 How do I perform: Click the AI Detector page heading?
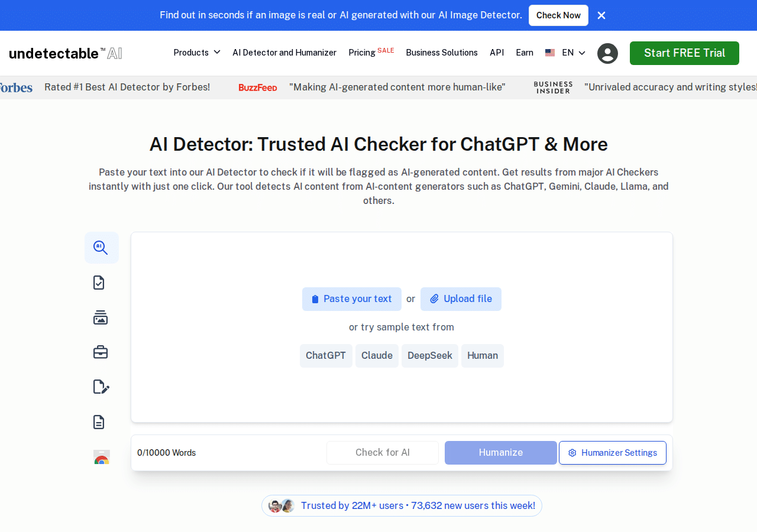pyautogui.click(x=378, y=144)
